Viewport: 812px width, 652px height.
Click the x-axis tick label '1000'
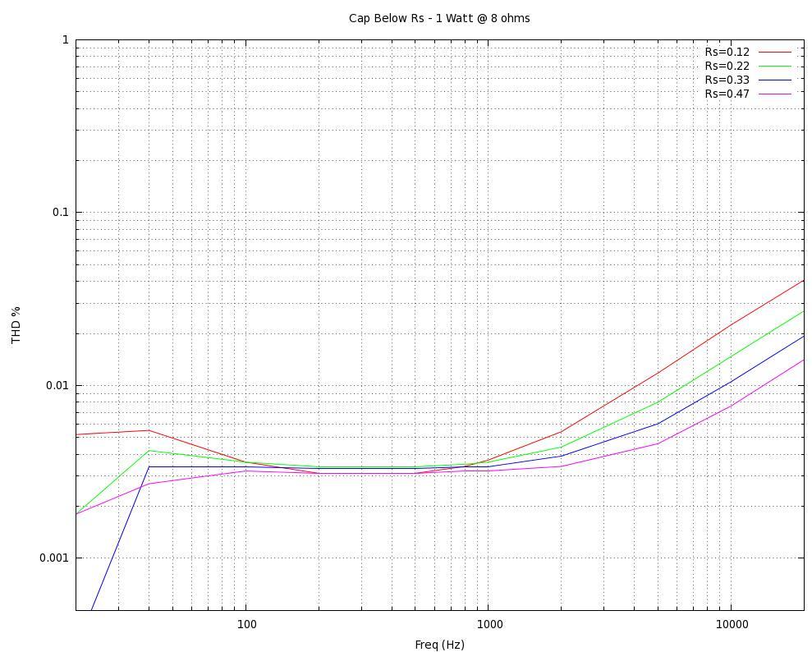(489, 624)
